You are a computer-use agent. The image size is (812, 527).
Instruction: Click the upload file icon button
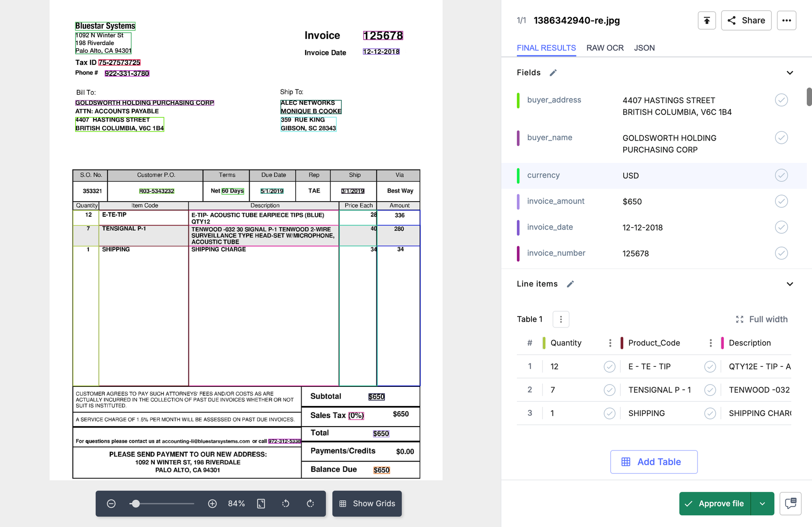coord(706,20)
